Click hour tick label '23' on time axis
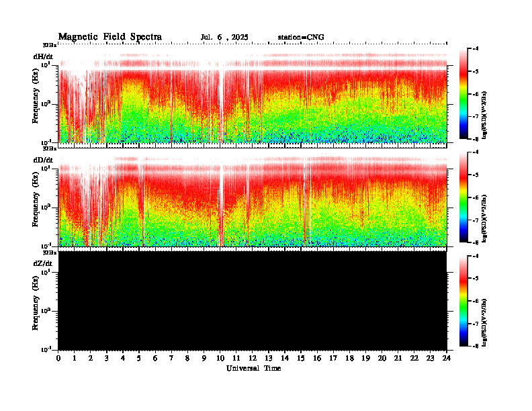The image size is (532, 411). [x=431, y=358]
